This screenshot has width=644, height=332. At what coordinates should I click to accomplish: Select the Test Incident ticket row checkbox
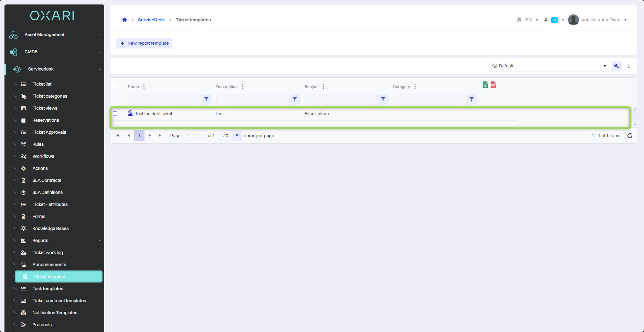(x=115, y=114)
